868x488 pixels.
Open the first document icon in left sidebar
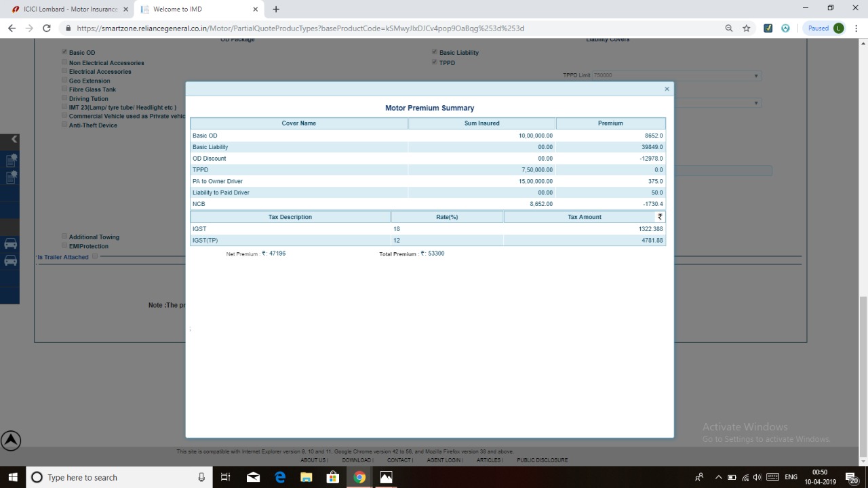pyautogui.click(x=11, y=161)
